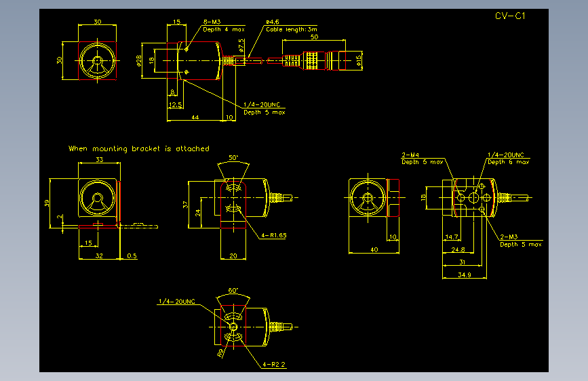
Task: Select the 20 bracket width dimension
Action: (233, 256)
